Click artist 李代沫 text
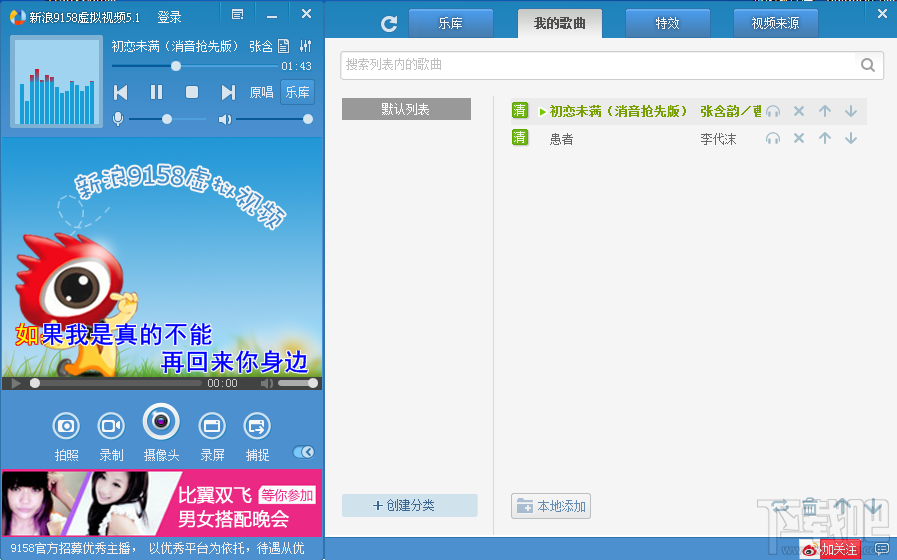The height and width of the screenshot is (560, 897). point(718,139)
